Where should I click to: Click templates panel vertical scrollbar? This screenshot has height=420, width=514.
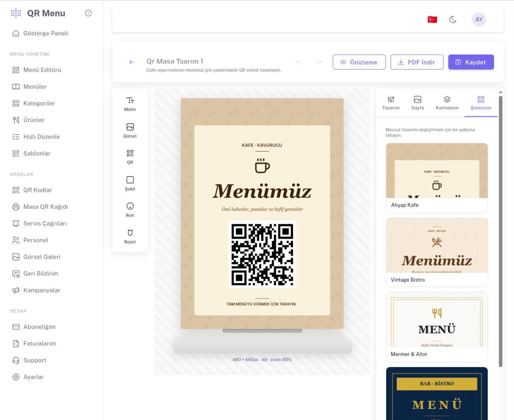500,231
